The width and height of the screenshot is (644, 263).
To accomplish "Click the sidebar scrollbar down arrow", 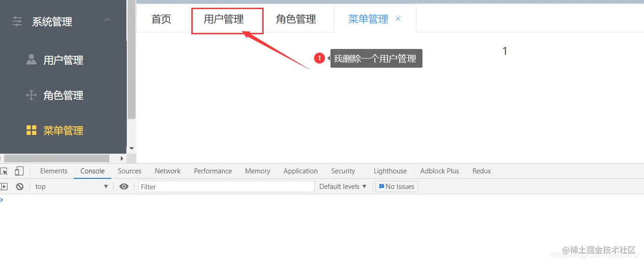I will (x=132, y=149).
